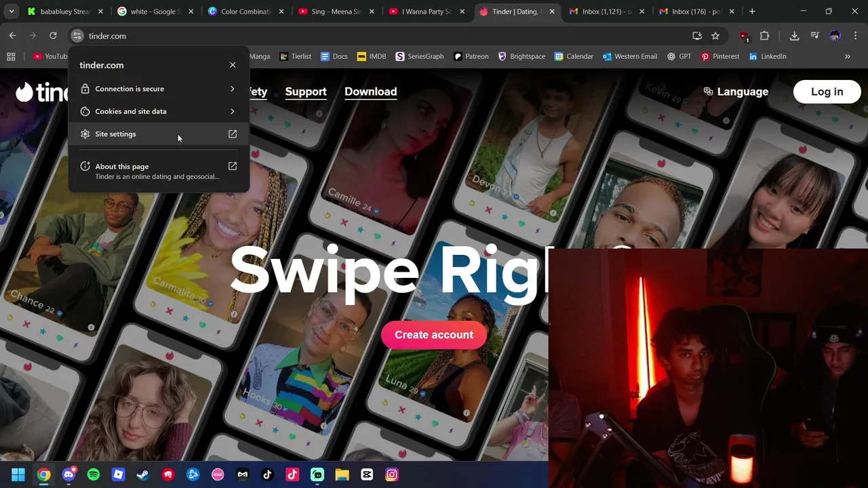
Task: Open Chrome downloads
Action: pyautogui.click(x=795, y=36)
